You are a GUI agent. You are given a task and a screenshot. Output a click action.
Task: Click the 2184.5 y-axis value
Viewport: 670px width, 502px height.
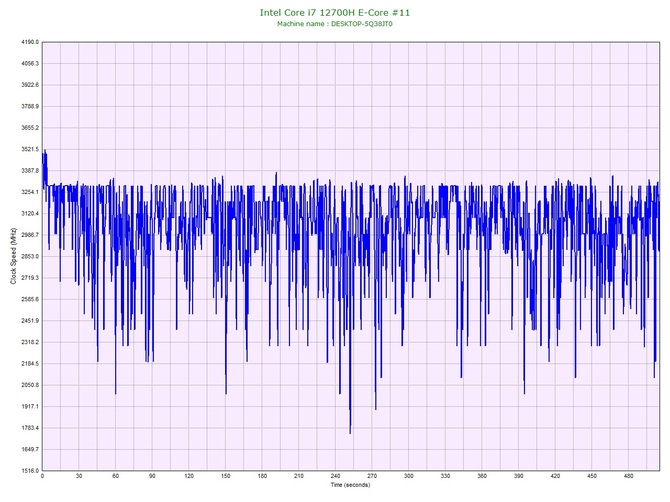[x=30, y=364]
